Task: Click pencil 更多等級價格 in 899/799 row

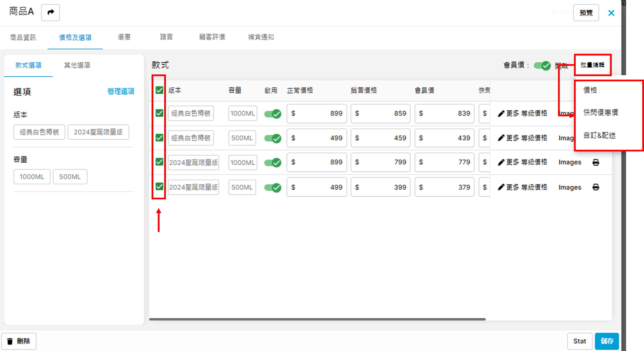Action: (x=522, y=162)
